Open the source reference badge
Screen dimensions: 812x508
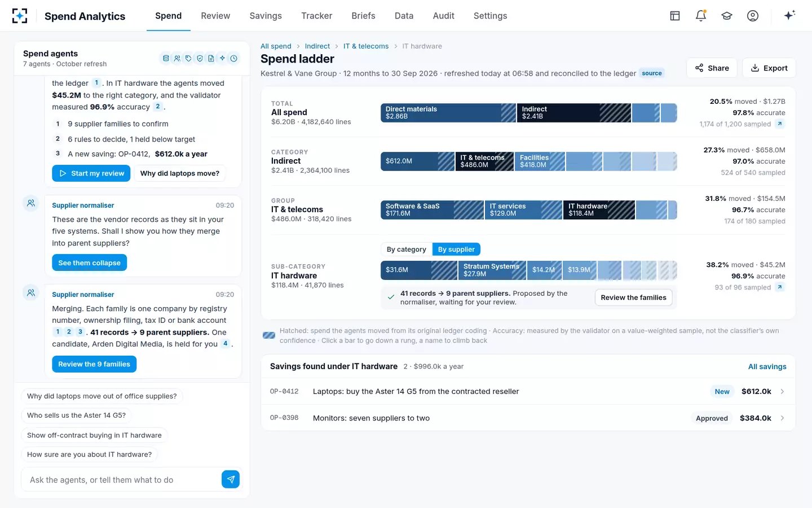pyautogui.click(x=652, y=73)
